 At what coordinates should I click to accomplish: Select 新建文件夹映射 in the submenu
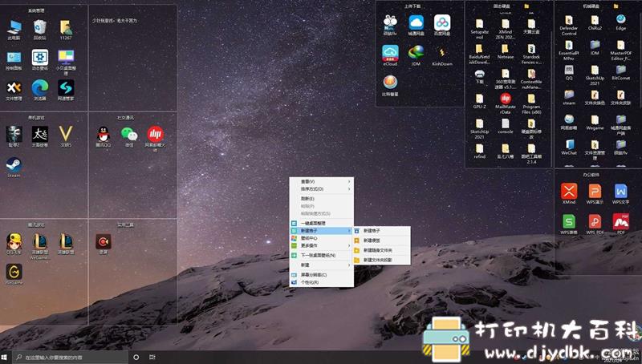pyautogui.click(x=382, y=260)
